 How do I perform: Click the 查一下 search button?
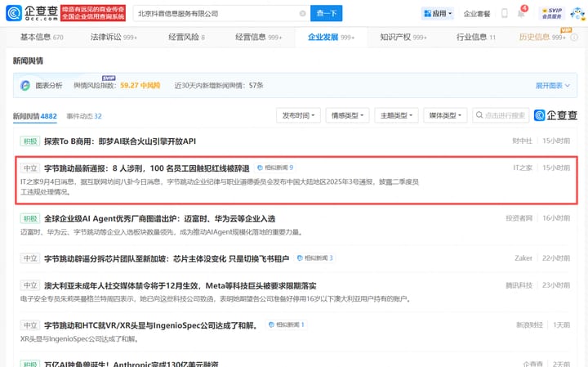click(326, 14)
